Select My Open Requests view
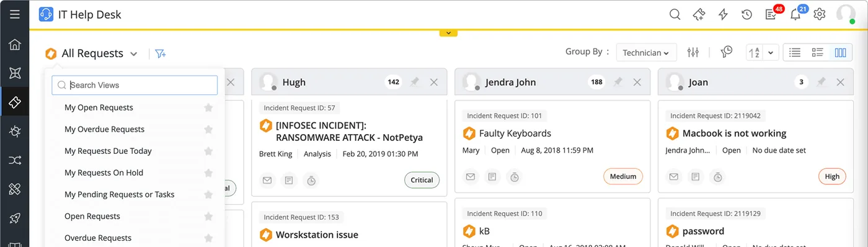The width and height of the screenshot is (868, 247). (99, 107)
